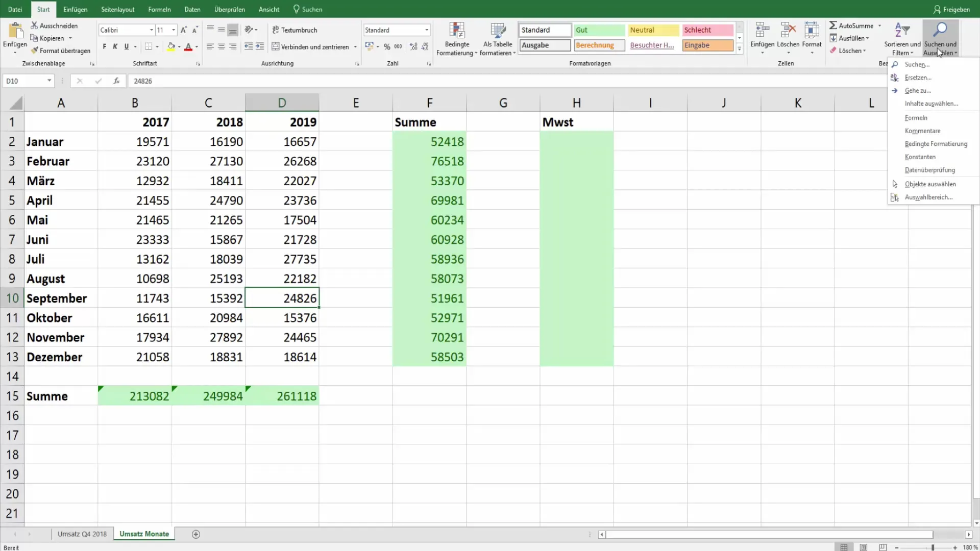Remove a decimal place icon
980x551 pixels.
coord(425,46)
